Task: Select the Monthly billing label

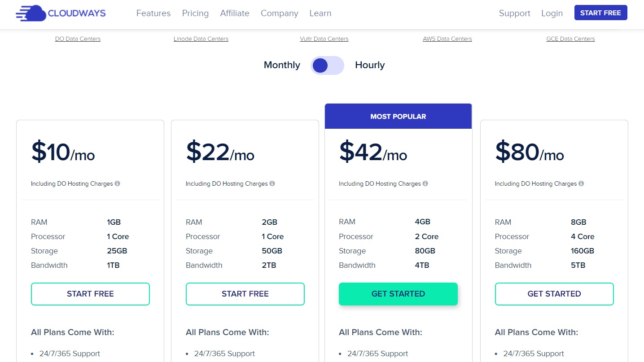Action: coord(282,65)
